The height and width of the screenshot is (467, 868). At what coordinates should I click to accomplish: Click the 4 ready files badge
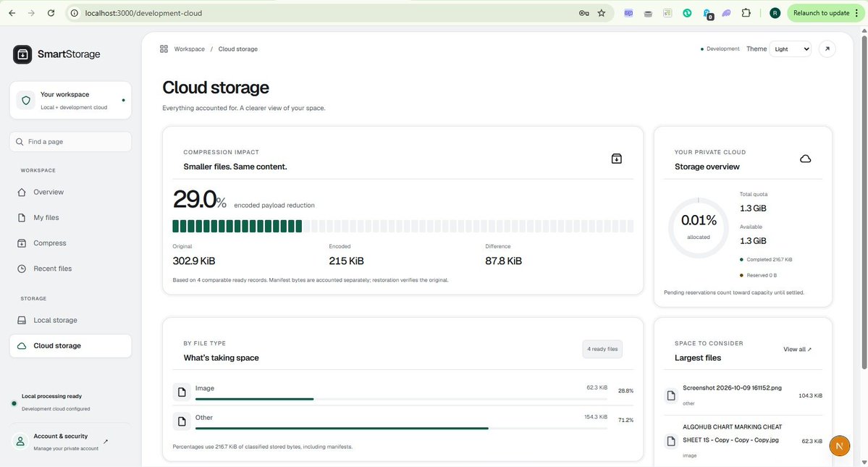602,349
